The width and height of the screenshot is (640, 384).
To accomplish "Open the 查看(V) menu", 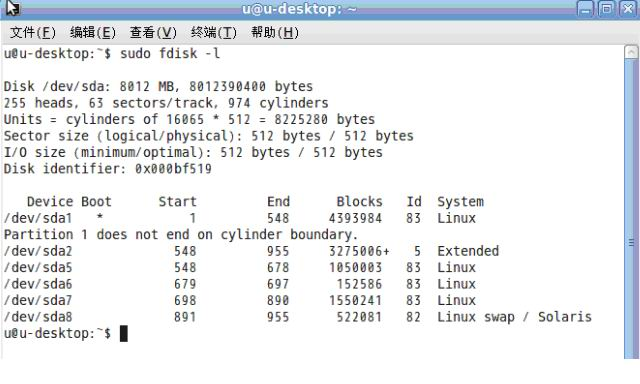I will tap(153, 32).
